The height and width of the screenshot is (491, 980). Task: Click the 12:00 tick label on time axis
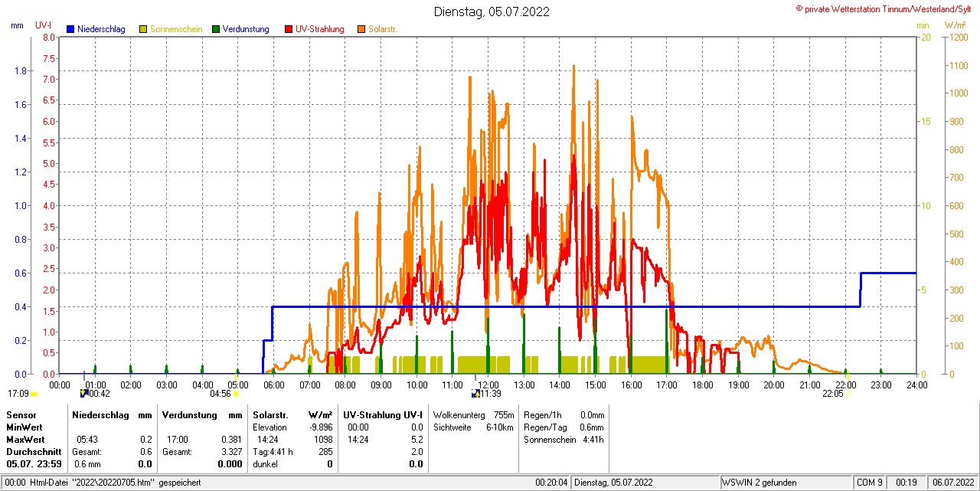[x=488, y=385]
